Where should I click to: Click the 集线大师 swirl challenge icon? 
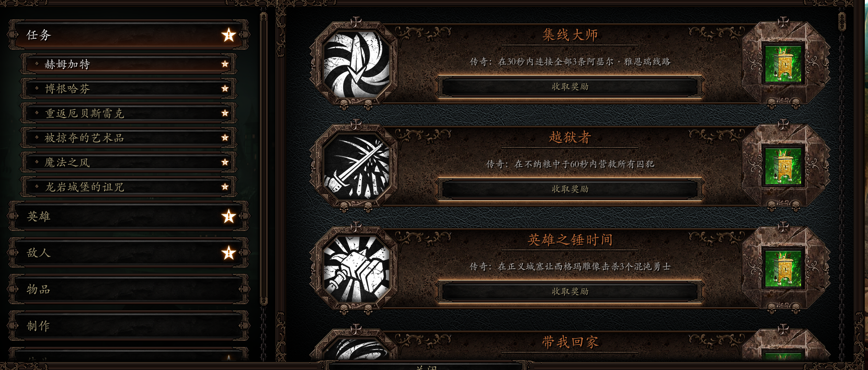pos(356,65)
